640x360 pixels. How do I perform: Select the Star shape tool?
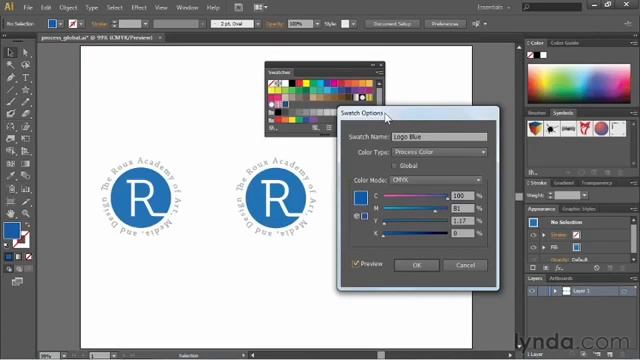[x=25, y=90]
